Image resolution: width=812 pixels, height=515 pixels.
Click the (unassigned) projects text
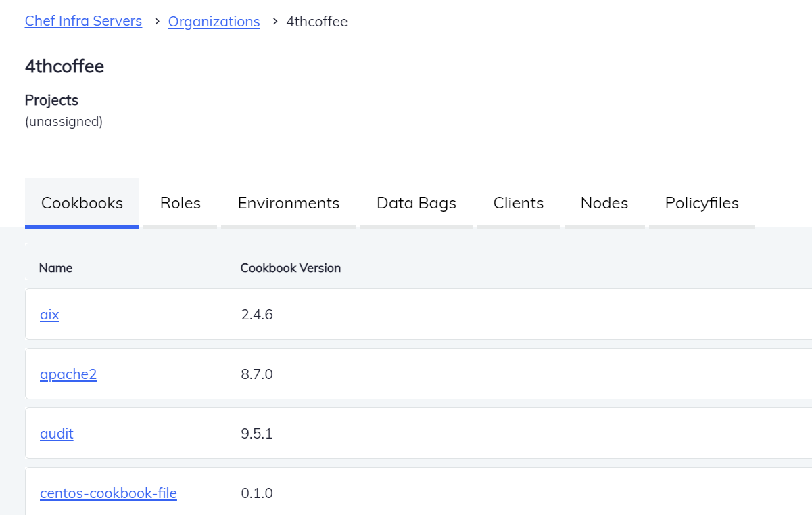(x=64, y=122)
